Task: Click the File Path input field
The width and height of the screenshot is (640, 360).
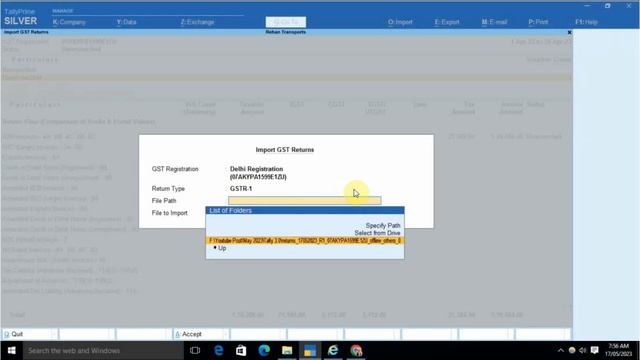Action: coord(304,200)
